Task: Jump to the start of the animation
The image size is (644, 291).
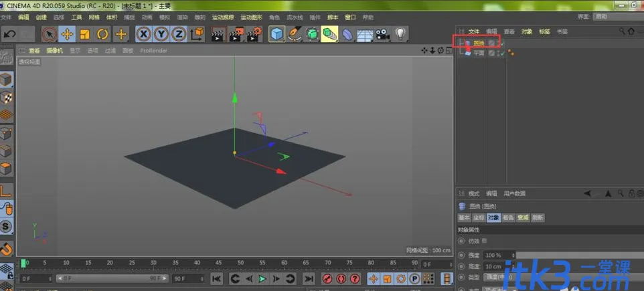Action: coord(216,279)
